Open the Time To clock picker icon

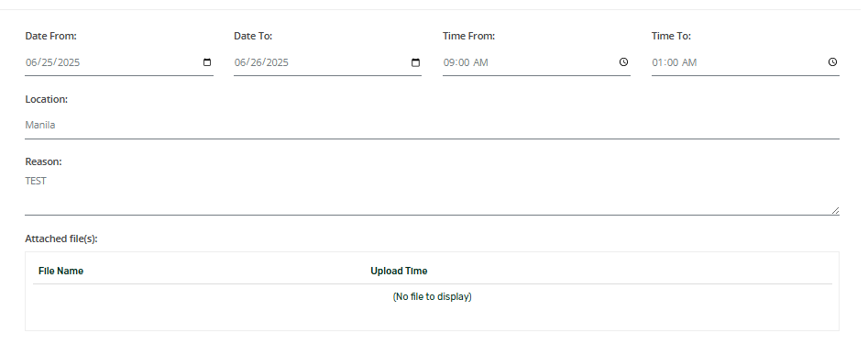[x=832, y=62]
